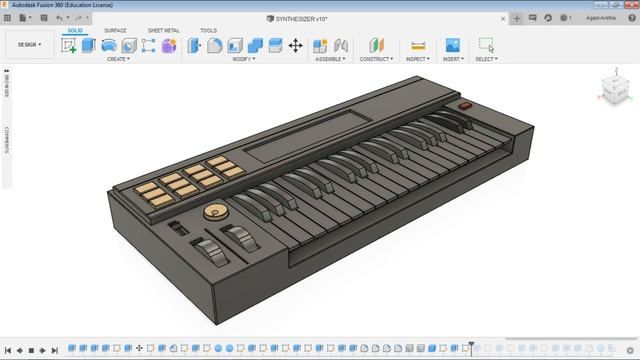
Task: Undo the last action
Action: [x=60, y=18]
